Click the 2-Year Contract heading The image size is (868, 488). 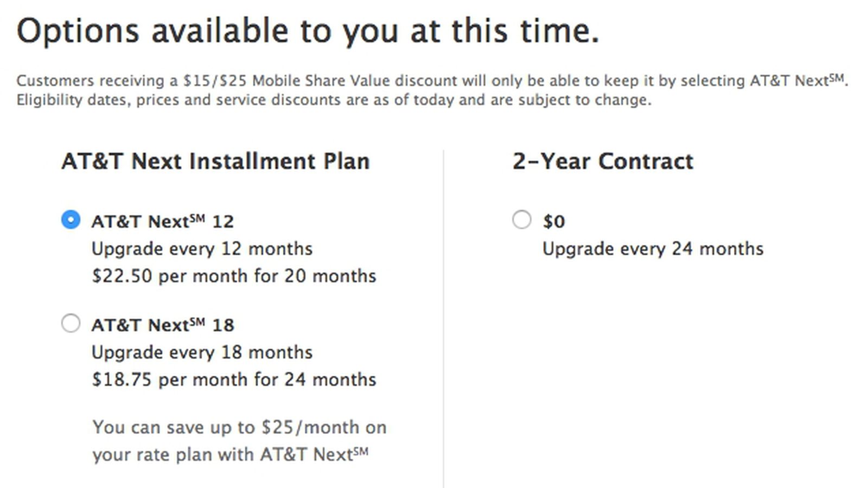(603, 162)
